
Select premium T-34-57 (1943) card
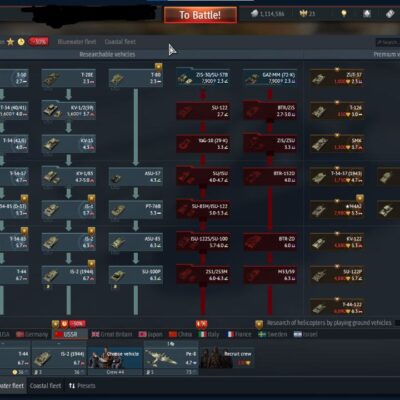tap(337, 177)
